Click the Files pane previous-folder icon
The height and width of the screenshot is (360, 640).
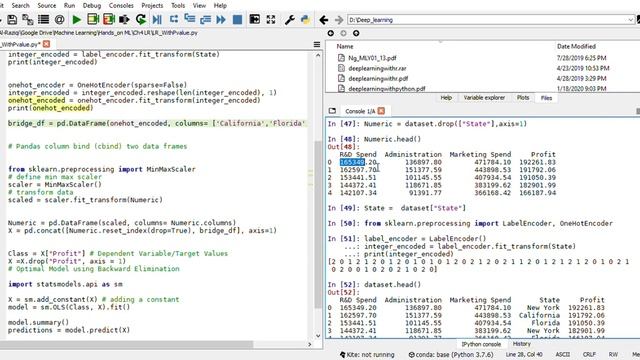point(331,33)
